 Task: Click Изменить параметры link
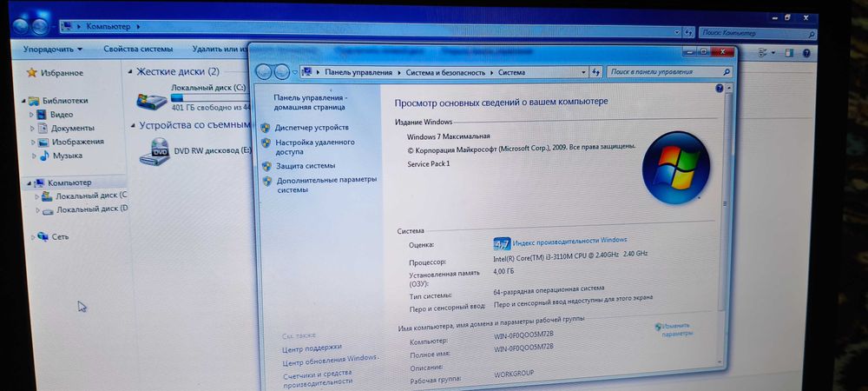pyautogui.click(x=676, y=330)
